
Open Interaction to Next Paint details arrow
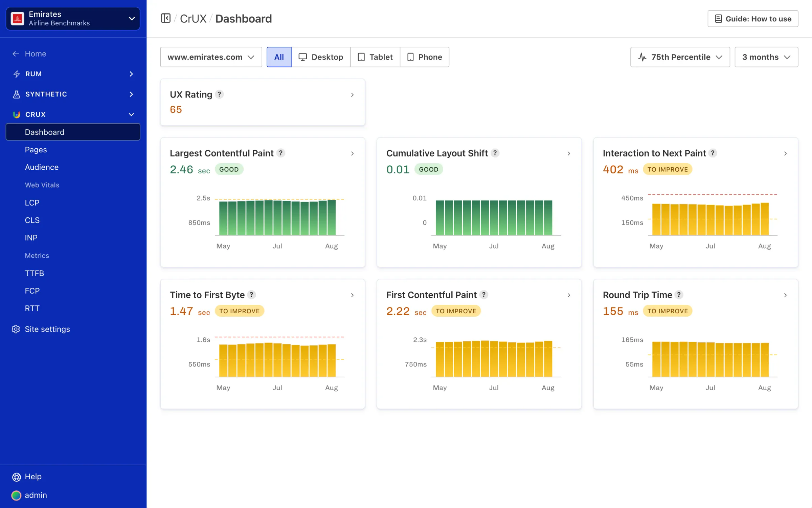click(785, 153)
